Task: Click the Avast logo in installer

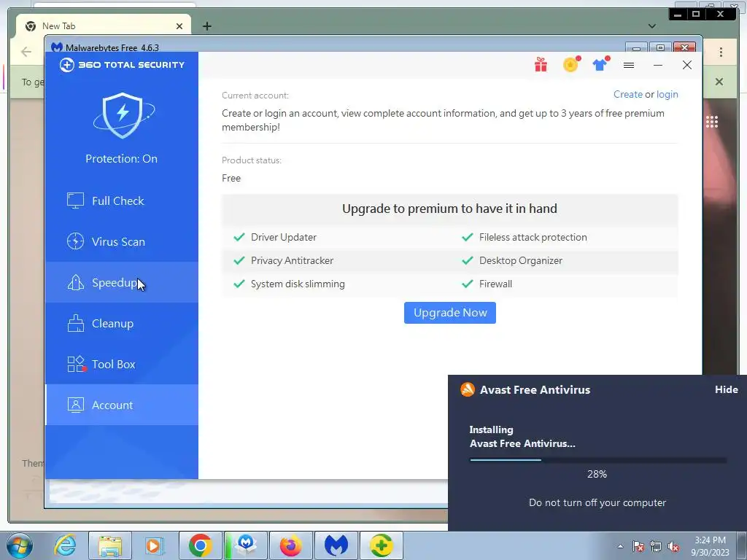Action: click(468, 389)
